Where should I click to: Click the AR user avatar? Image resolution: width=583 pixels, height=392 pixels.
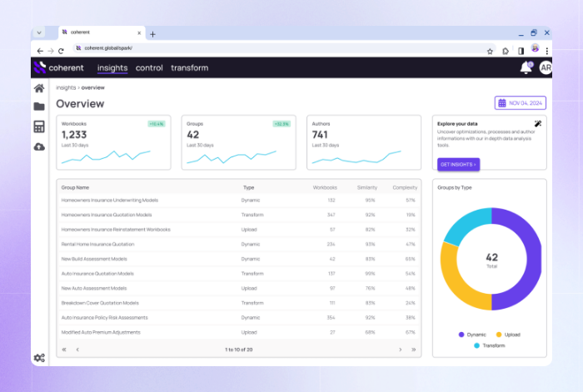546,68
